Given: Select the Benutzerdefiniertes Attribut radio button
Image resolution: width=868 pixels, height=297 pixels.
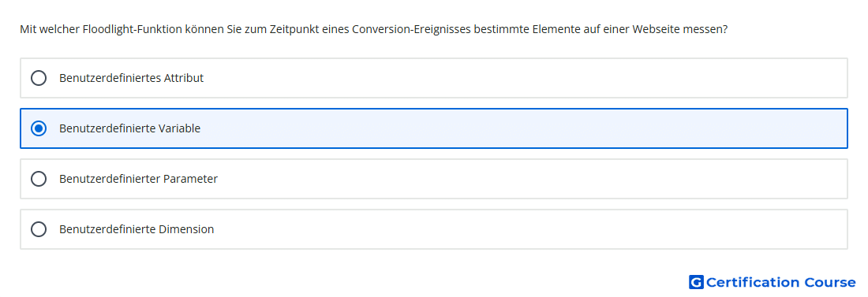Looking at the screenshot, I should 39,78.
